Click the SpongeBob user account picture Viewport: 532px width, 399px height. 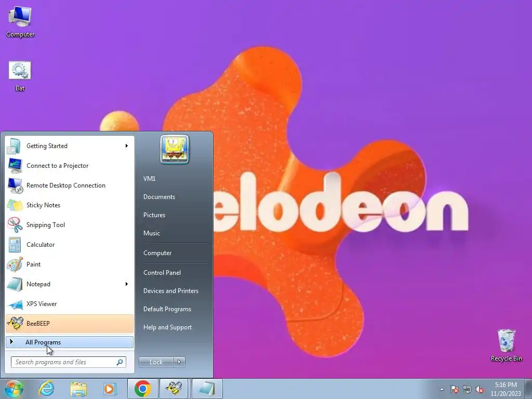click(x=175, y=149)
